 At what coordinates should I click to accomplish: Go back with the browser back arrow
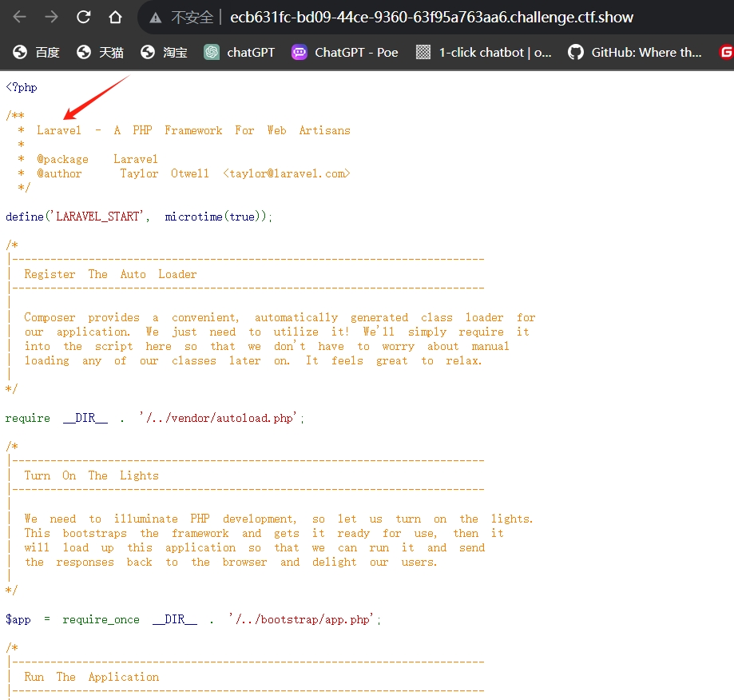coord(20,18)
